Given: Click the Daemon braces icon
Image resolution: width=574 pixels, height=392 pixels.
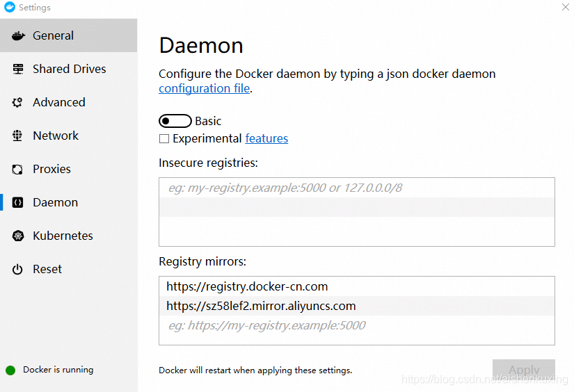Looking at the screenshot, I should [17, 202].
